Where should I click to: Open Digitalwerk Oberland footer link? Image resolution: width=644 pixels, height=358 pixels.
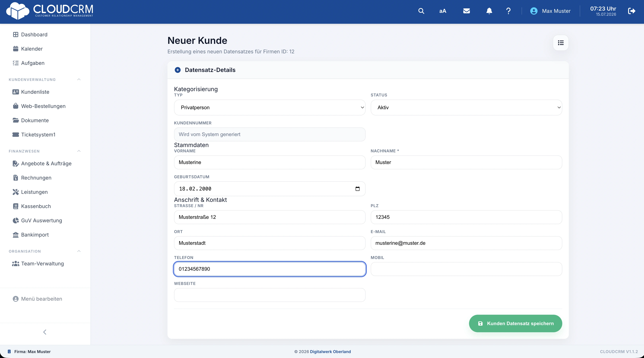click(330, 351)
